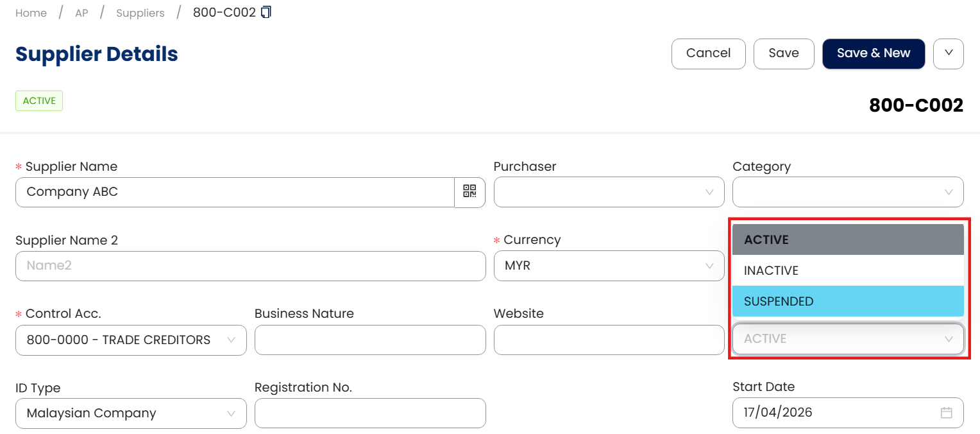Screen dimensions: 980x434
Task: Open the Purchaser dropdown
Action: click(609, 192)
